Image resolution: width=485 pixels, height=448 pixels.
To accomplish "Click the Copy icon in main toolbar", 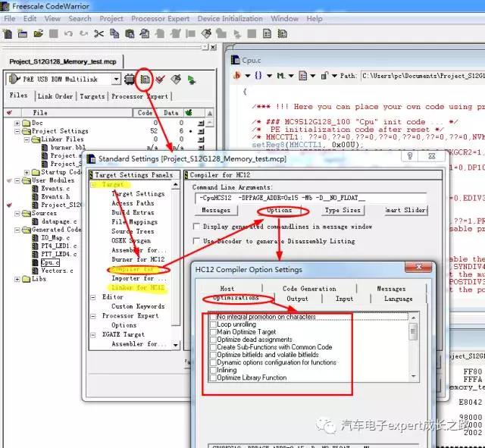I will point(114,33).
